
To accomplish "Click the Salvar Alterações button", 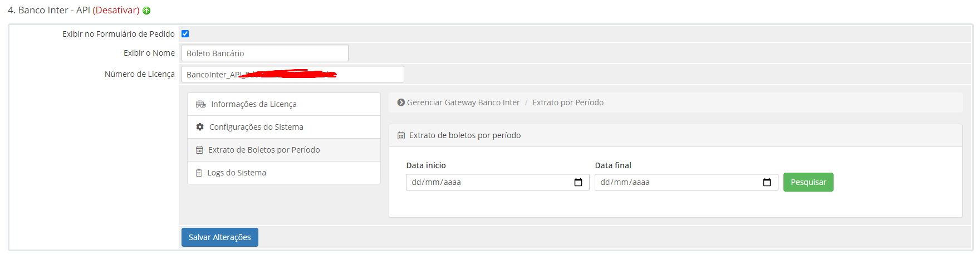I will 220,237.
